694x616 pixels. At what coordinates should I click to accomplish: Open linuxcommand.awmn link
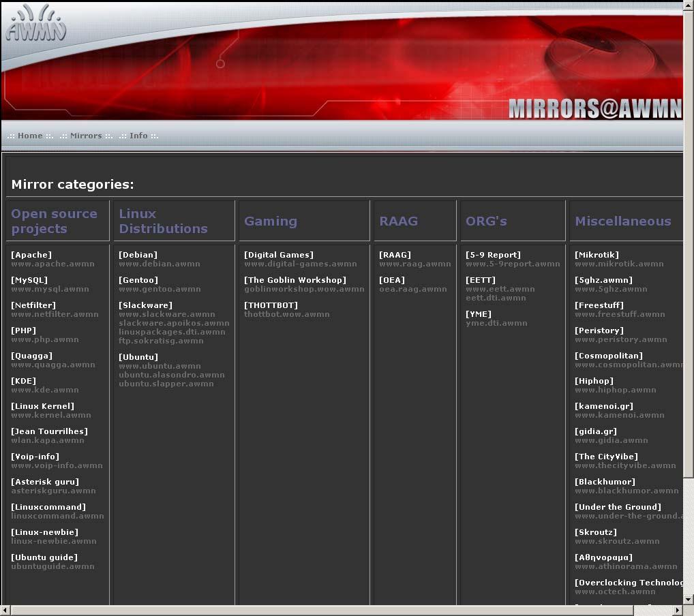[57, 516]
